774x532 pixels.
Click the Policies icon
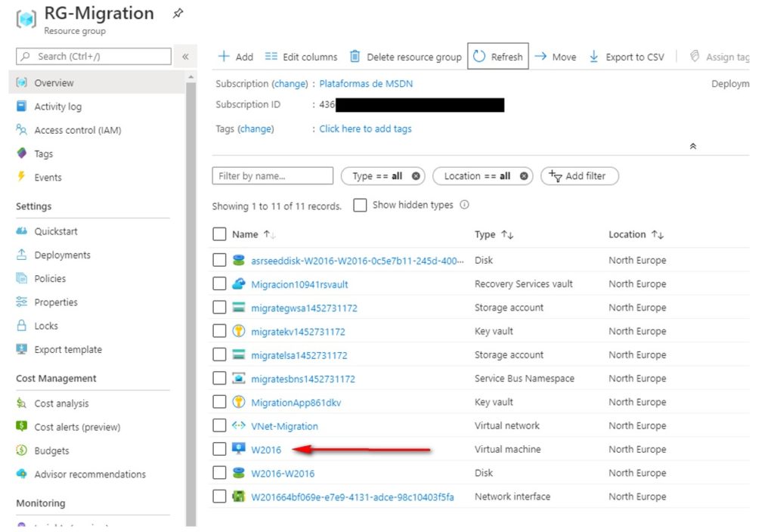22,278
